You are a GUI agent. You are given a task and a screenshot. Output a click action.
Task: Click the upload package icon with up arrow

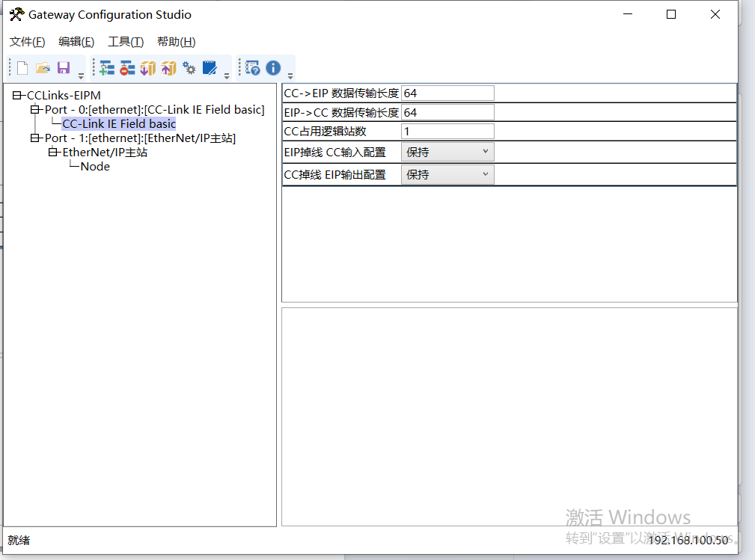click(168, 68)
